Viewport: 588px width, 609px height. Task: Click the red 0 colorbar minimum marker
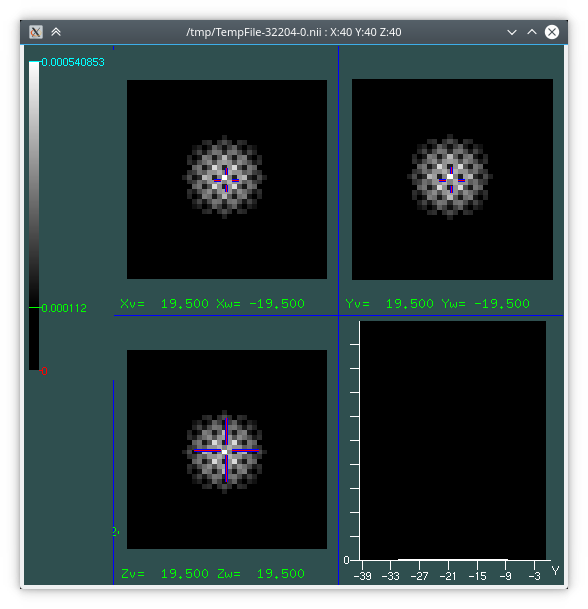[44, 371]
